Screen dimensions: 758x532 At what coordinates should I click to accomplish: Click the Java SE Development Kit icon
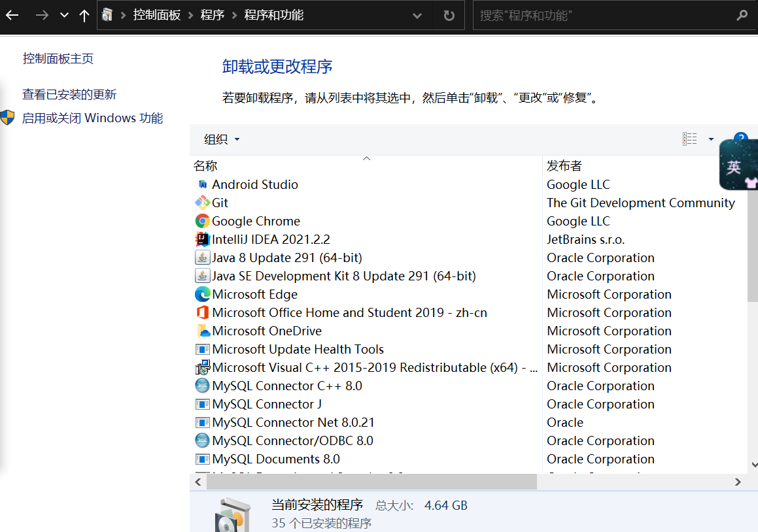click(x=203, y=276)
